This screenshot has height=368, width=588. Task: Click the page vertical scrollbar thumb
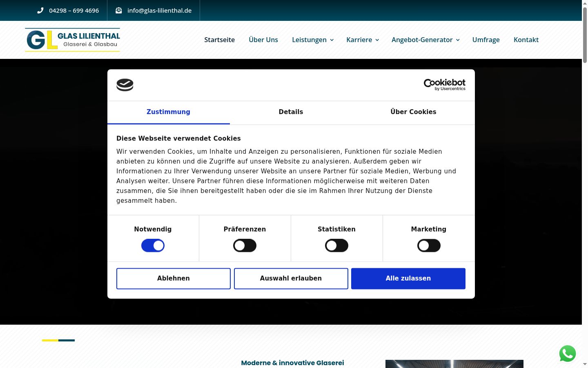(x=585, y=35)
